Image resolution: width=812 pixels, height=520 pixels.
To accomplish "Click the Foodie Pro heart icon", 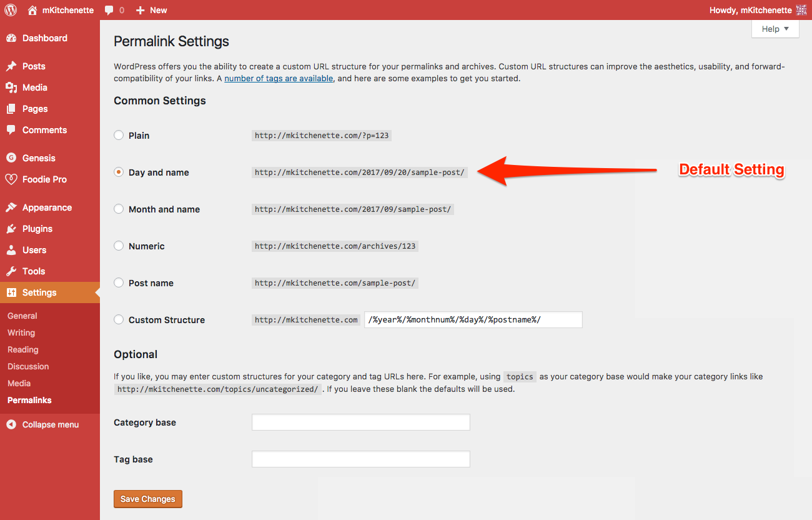I will (x=11, y=179).
